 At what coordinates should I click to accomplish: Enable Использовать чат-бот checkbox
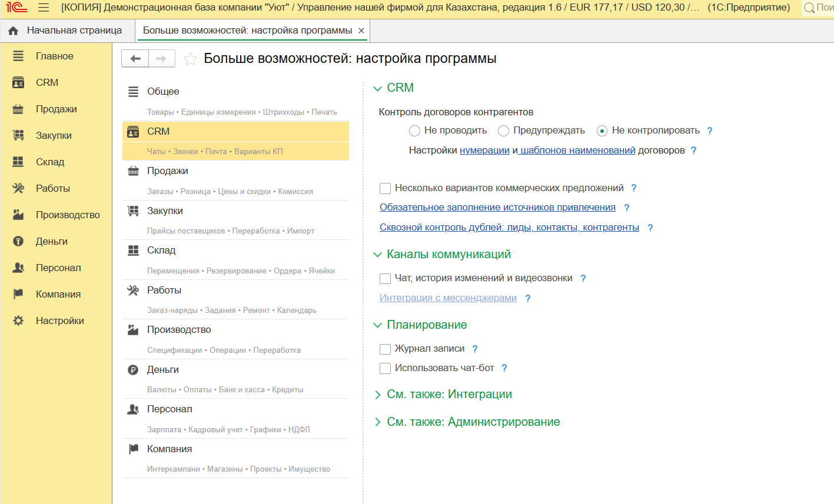(386, 368)
